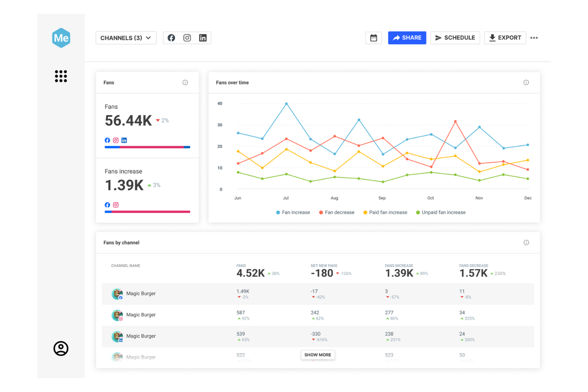Click the Share button

point(407,38)
